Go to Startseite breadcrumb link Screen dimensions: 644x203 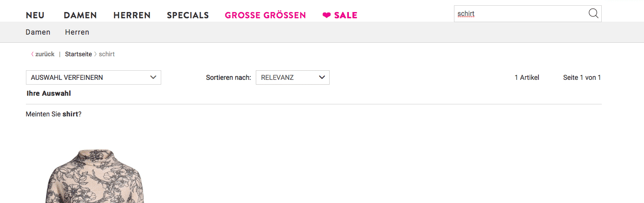pyautogui.click(x=78, y=54)
